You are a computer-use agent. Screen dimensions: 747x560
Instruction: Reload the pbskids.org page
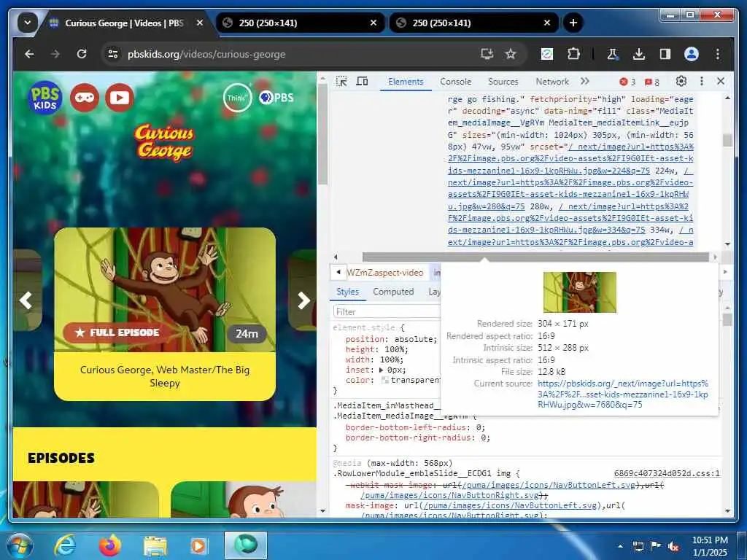(x=82, y=54)
